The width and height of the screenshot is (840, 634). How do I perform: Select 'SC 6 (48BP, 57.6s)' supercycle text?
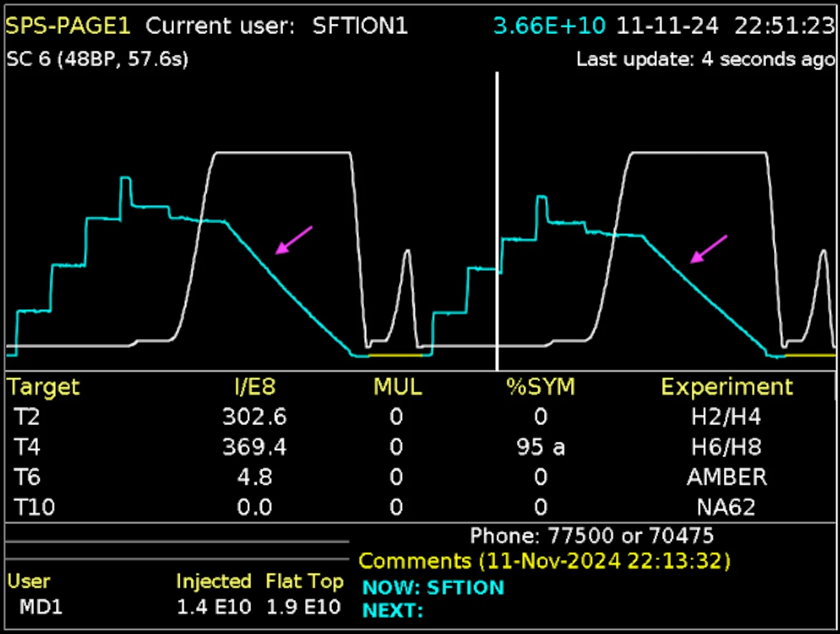(97, 59)
